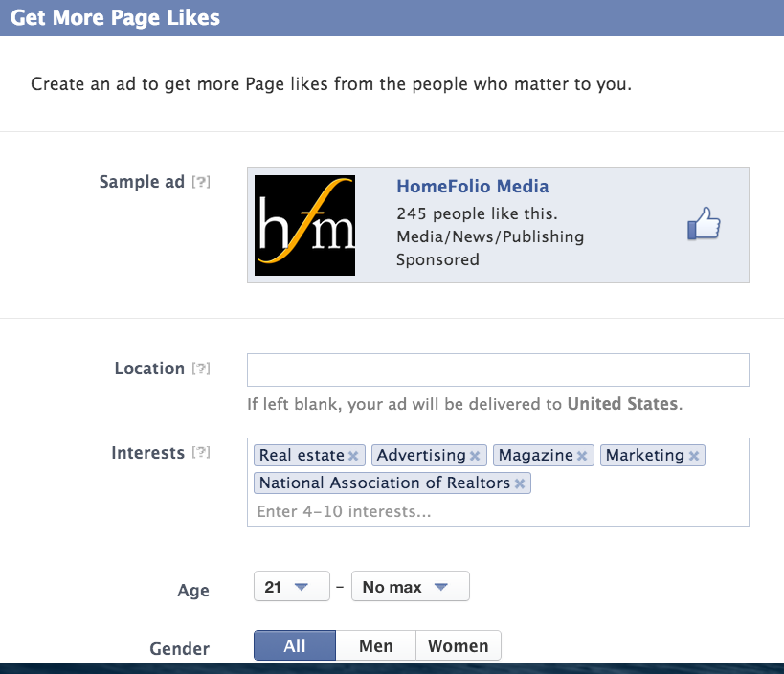Open the minimum age 21 dropdown

(292, 586)
